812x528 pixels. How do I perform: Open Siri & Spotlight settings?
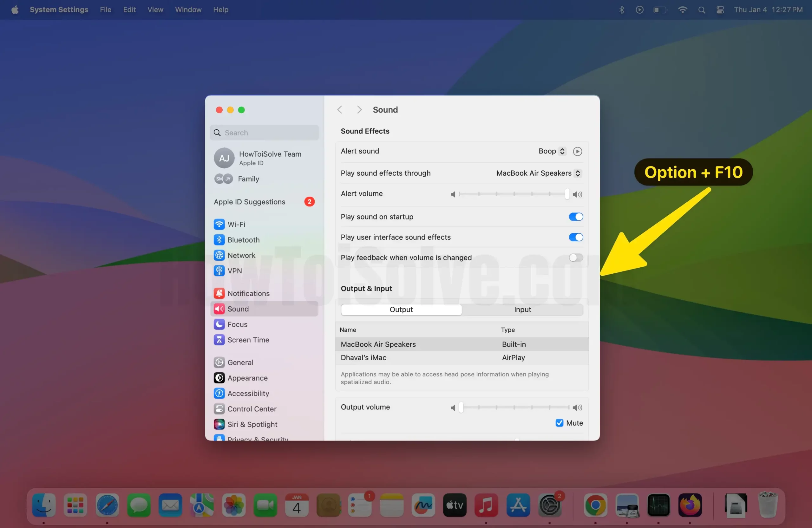tap(252, 424)
